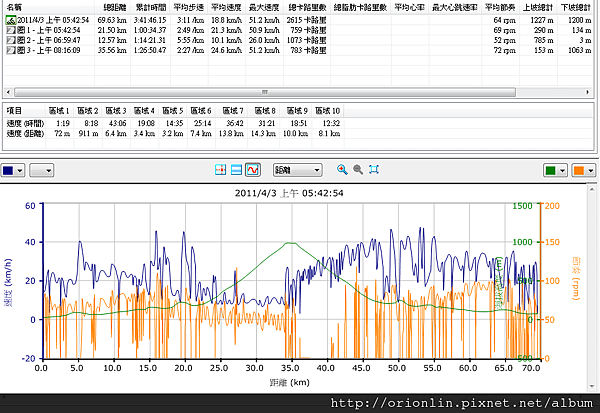The image size is (600, 413).
Task: Select the 圈 3 - 上午 08:16:09 lap row
Action: (x=298, y=50)
